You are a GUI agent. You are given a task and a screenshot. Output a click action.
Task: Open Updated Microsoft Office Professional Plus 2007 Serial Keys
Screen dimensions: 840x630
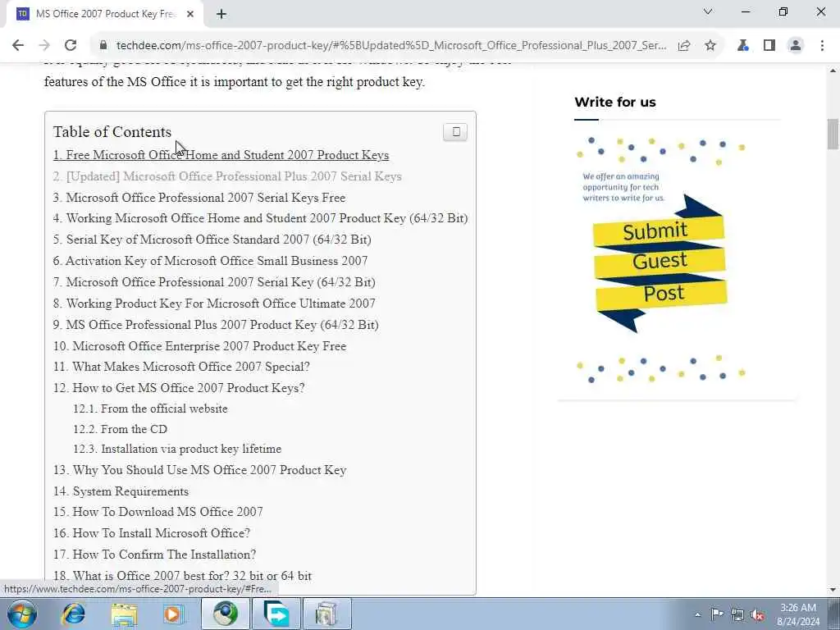tap(227, 176)
